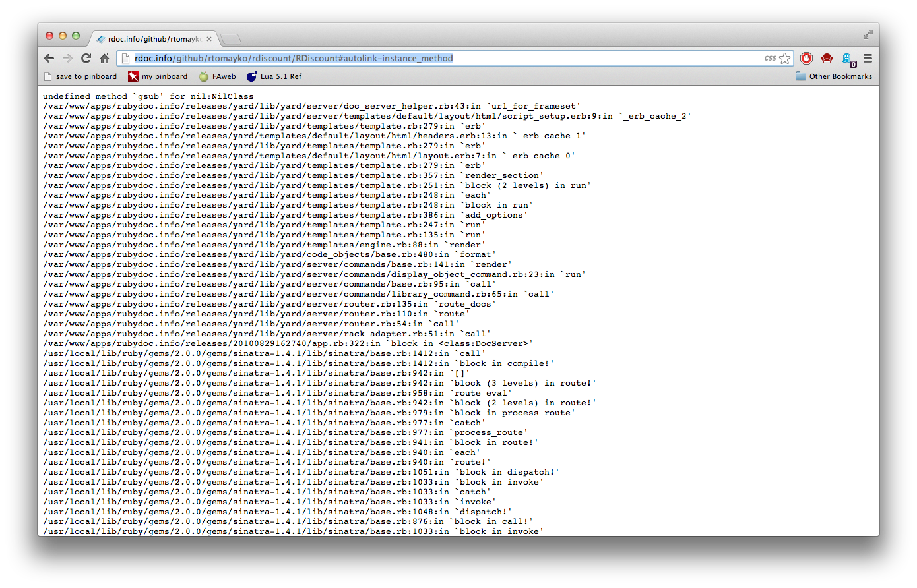Click the rack_adapter.rb:51 'call' line
The image size is (917, 588).
coord(267,334)
